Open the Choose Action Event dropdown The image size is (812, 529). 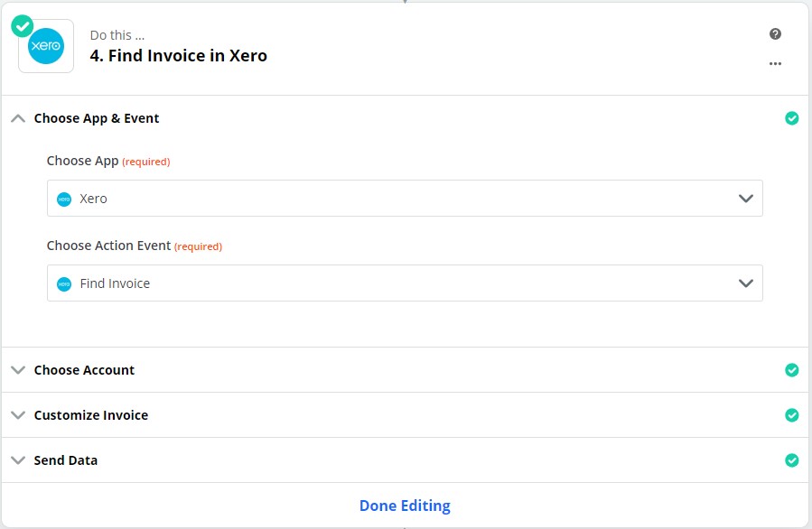pos(405,283)
